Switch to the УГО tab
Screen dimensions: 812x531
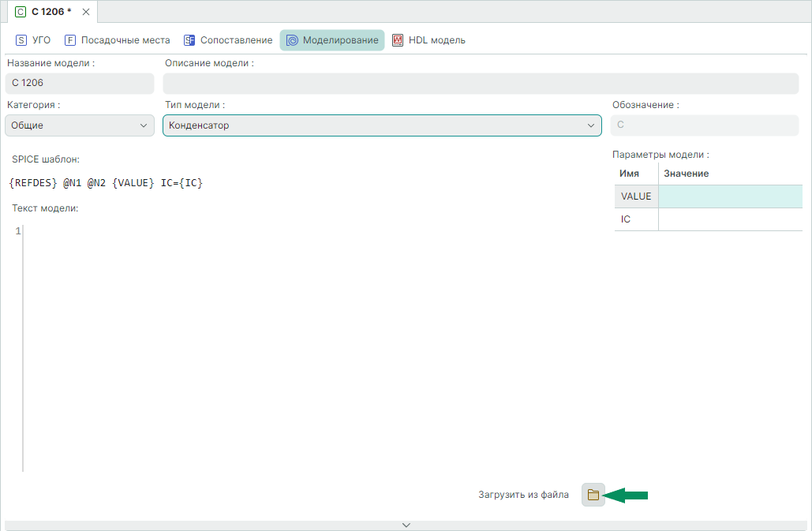[33, 40]
